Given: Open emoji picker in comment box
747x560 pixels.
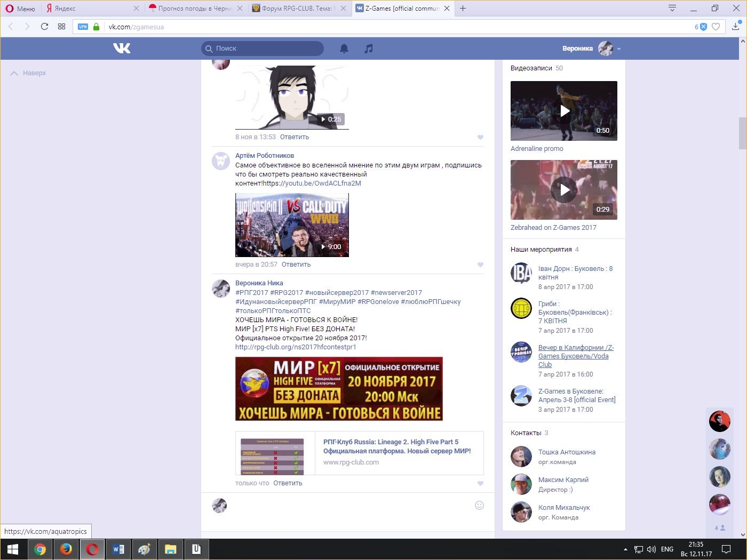Looking at the screenshot, I should pos(479,505).
